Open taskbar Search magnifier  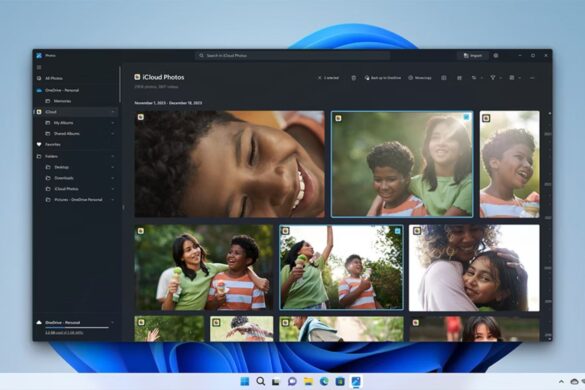click(x=261, y=381)
